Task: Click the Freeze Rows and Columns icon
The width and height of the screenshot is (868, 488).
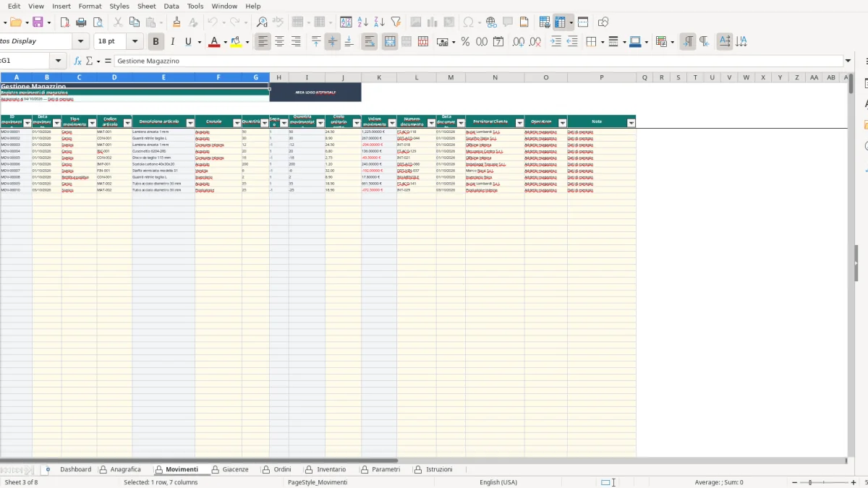Action: pos(560,22)
